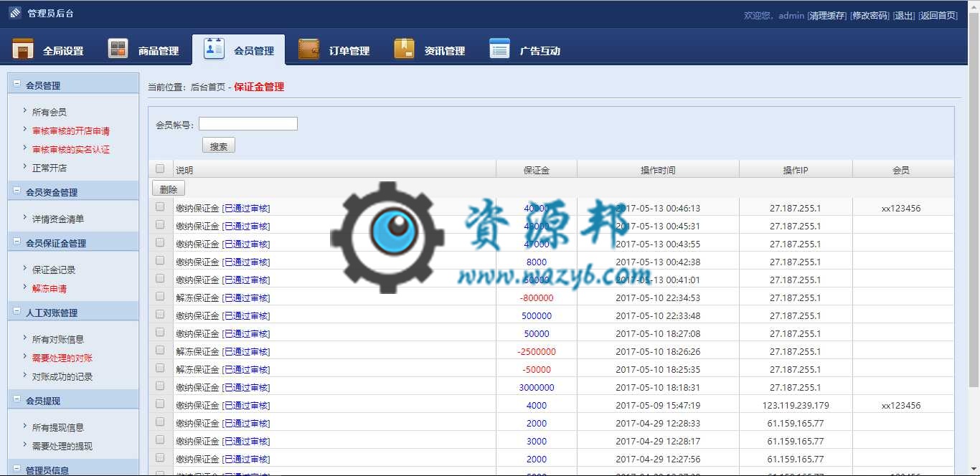Click 已通过审核 in the -50000 row
This screenshot has width=980, height=476.
coord(246,369)
